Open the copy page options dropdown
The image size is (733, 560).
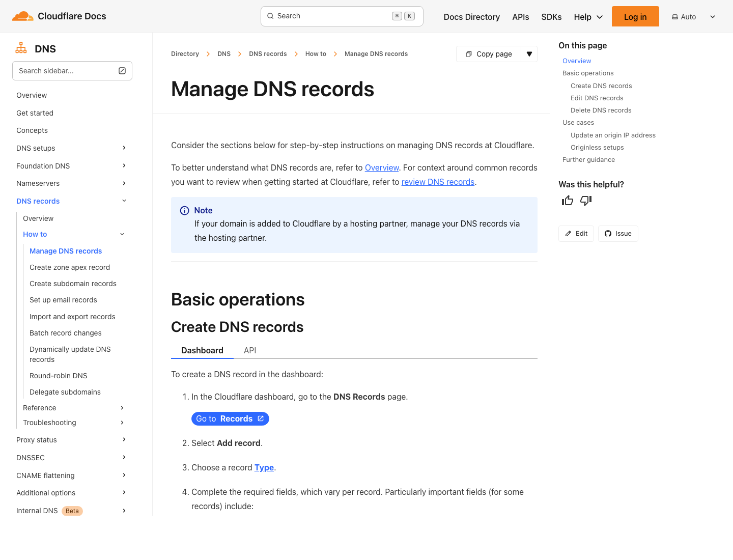point(529,53)
